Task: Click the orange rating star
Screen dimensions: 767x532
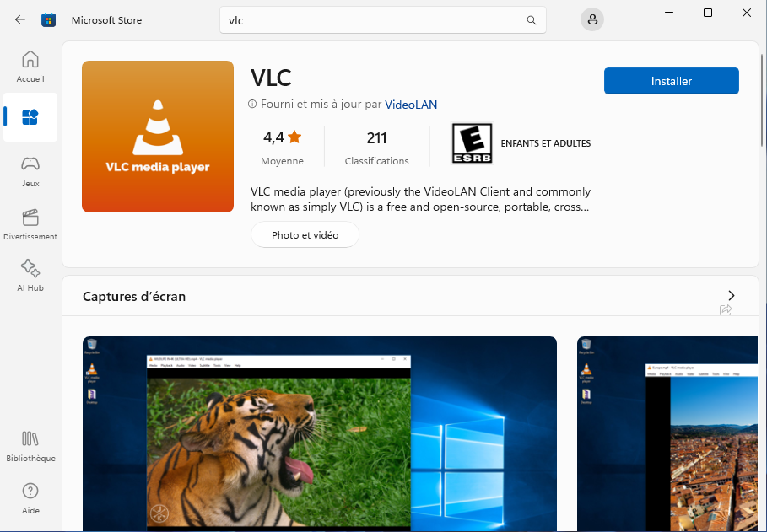Action: pos(294,137)
